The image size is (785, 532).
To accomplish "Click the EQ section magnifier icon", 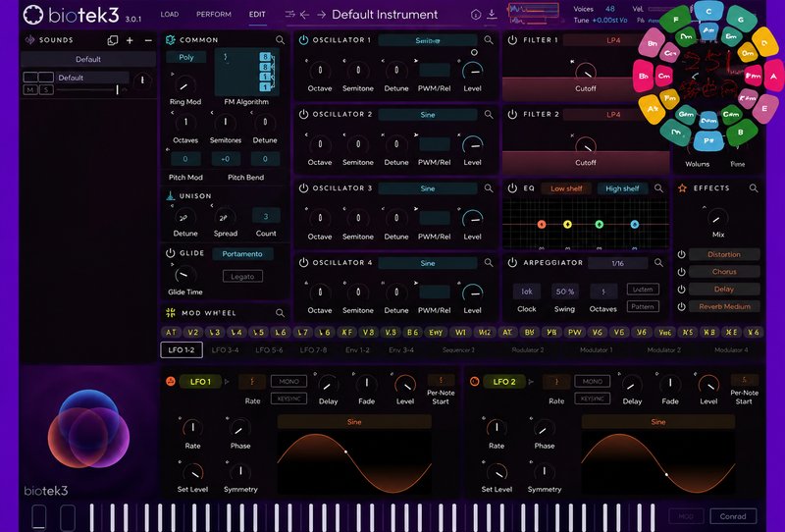I will (x=658, y=188).
